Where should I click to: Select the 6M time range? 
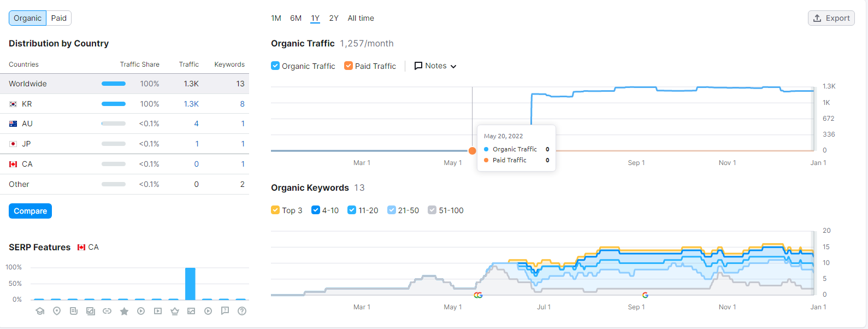point(296,18)
